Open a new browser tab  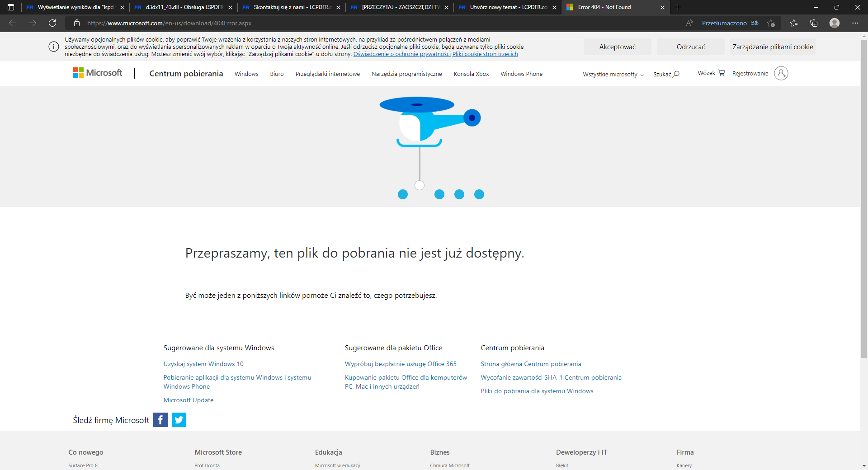coord(678,7)
